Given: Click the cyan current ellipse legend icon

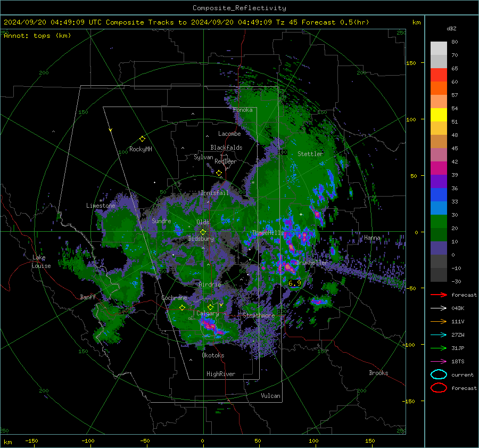Looking at the screenshot, I should (x=439, y=374).
